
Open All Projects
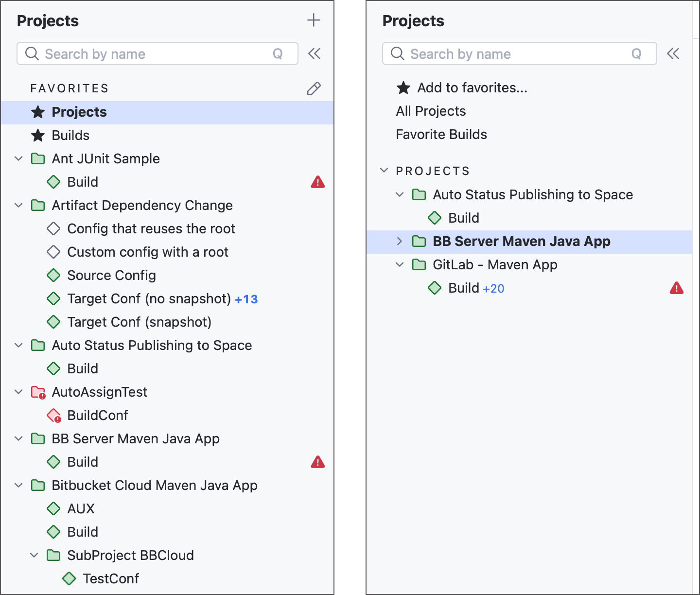pos(431,111)
